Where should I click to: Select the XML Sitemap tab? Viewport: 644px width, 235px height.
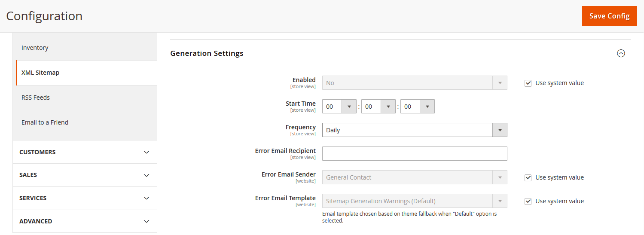coord(40,73)
